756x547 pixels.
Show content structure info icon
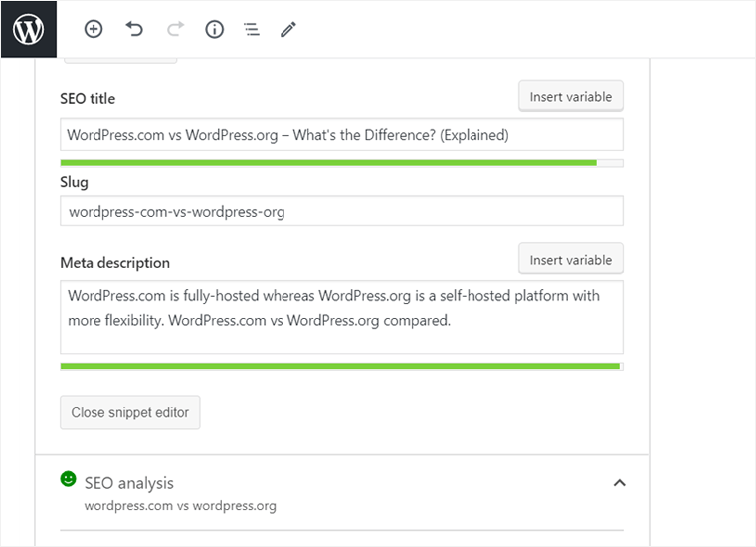[x=214, y=29]
